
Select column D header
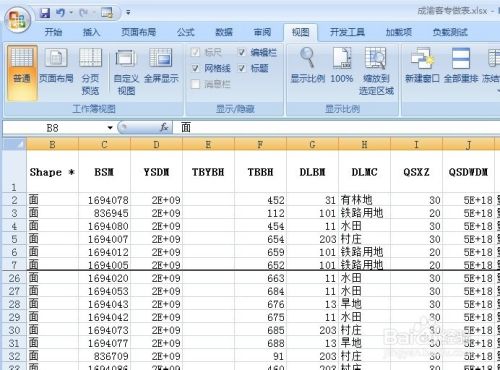coord(156,144)
